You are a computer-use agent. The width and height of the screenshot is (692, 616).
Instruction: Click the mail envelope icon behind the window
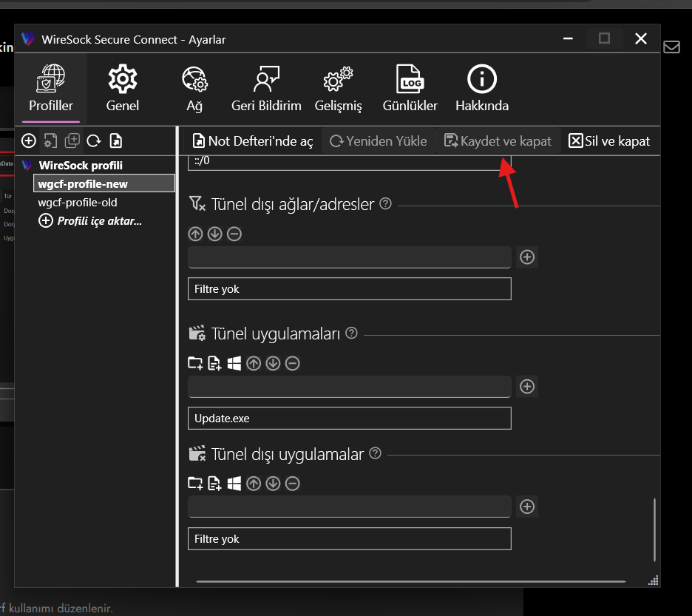pos(672,47)
